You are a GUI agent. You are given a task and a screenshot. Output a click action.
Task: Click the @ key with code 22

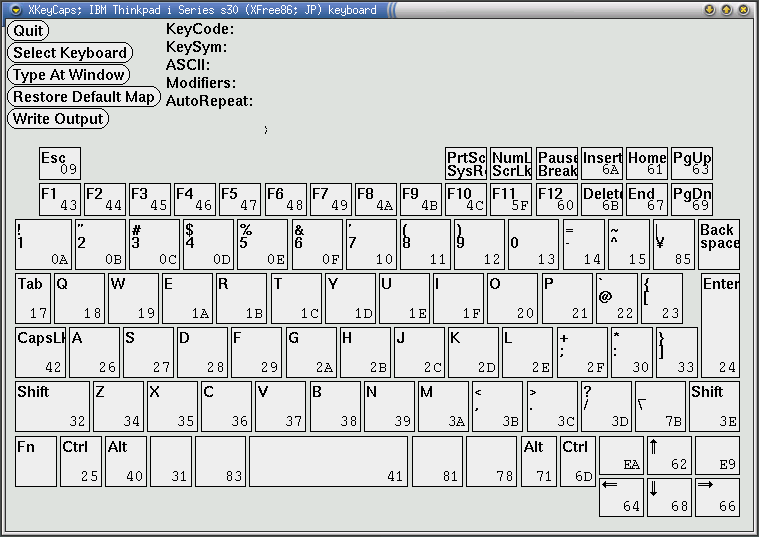(617, 298)
